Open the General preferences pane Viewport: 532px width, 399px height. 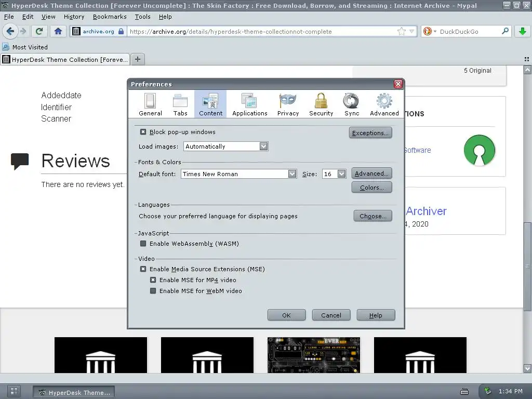pyautogui.click(x=150, y=104)
